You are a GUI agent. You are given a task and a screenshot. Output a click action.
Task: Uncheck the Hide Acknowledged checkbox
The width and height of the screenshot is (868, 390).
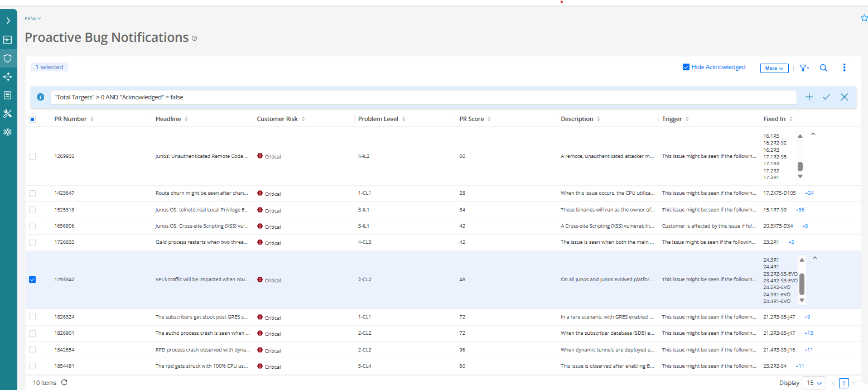(686, 68)
